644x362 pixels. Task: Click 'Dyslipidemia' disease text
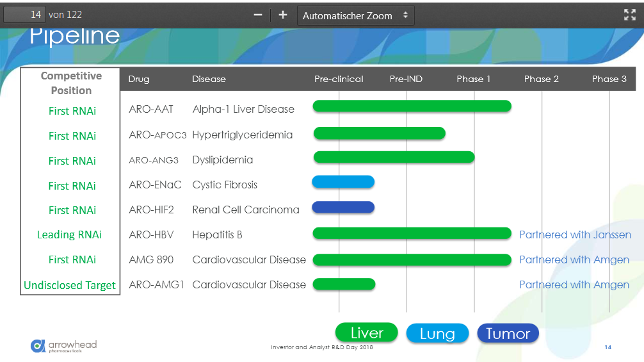pyautogui.click(x=223, y=160)
